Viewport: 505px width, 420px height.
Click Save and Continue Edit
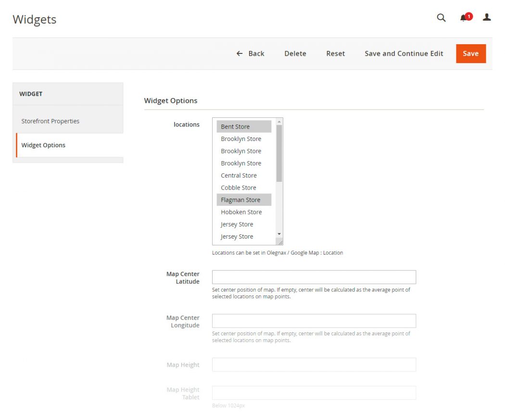point(404,53)
